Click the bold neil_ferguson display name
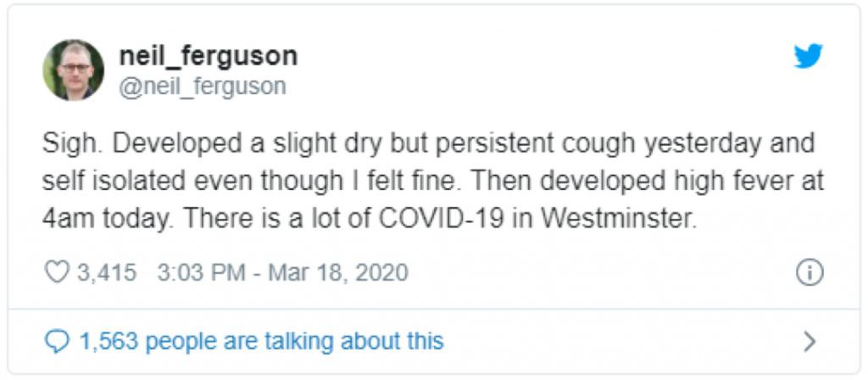This screenshot has height=380, width=868. (208, 56)
